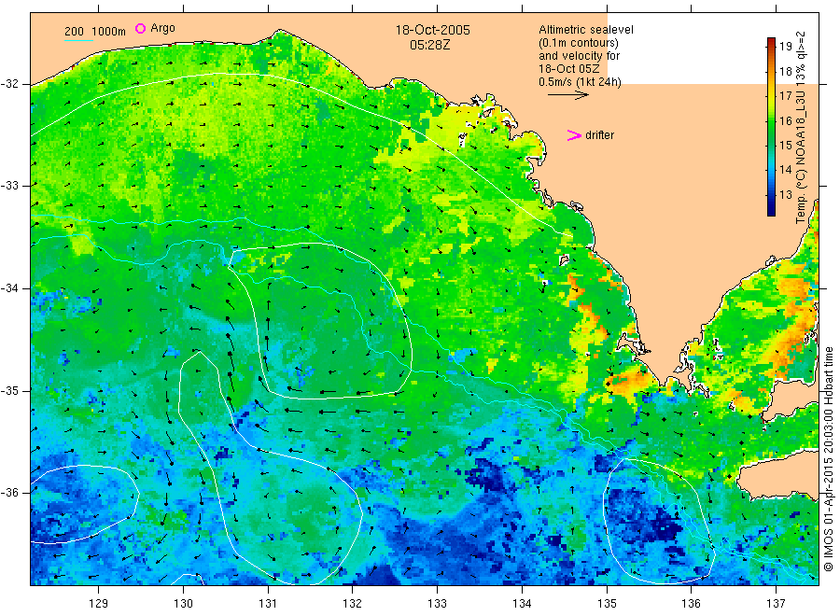Click the (0.1m contours) text
This screenshot has width=840, height=616.
[x=579, y=43]
